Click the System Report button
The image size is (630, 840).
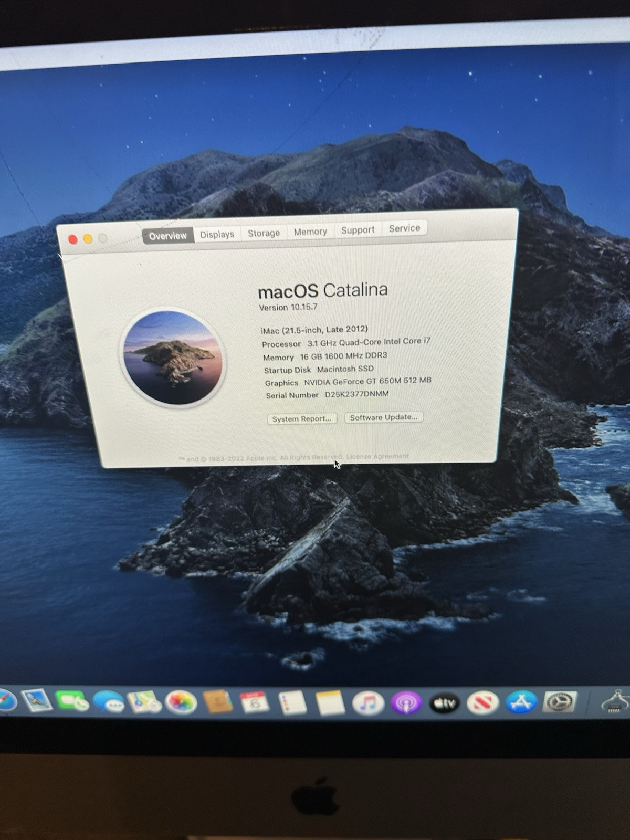coord(302,419)
